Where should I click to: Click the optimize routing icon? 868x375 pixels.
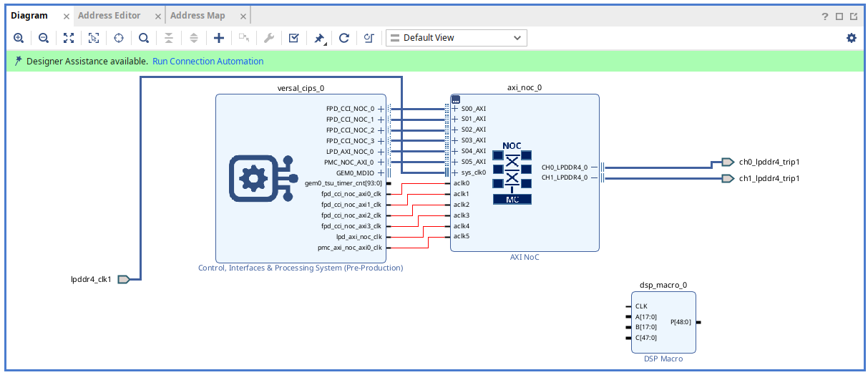pyautogui.click(x=369, y=38)
